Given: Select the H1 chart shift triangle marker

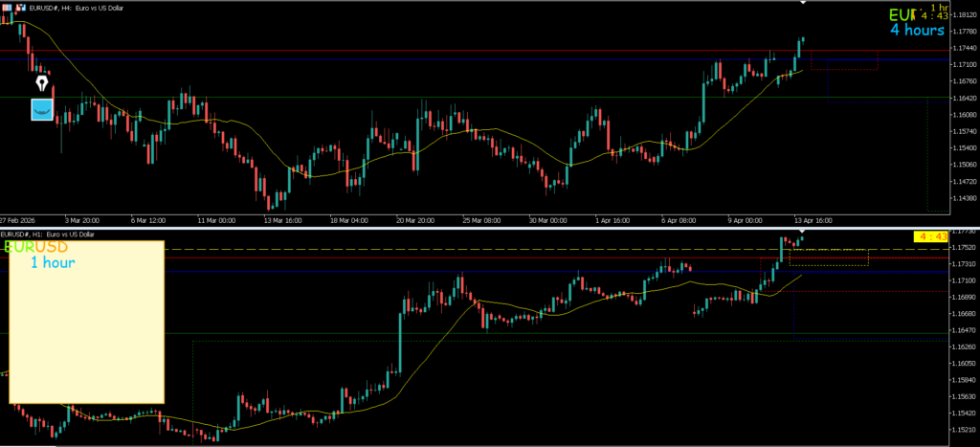Looking at the screenshot, I should pos(803,232).
